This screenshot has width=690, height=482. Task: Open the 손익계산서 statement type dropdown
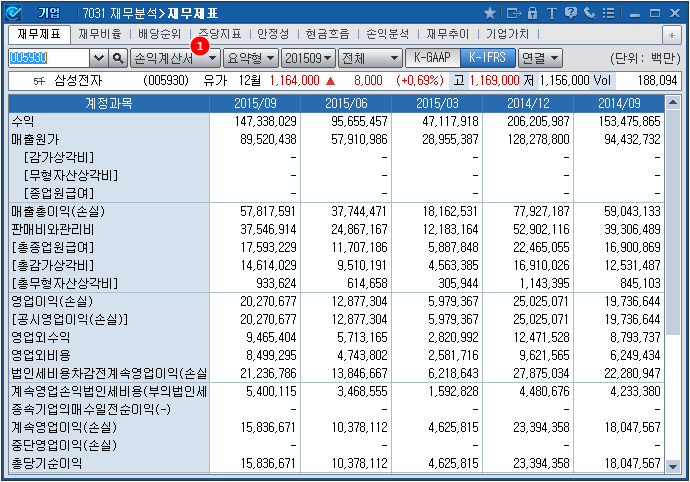click(175, 58)
